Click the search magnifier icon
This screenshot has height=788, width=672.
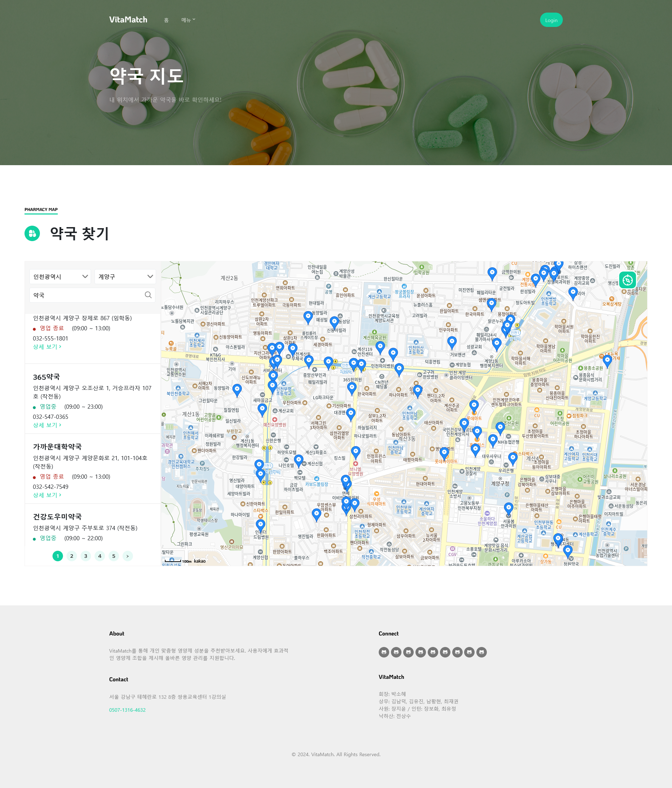pyautogui.click(x=148, y=295)
